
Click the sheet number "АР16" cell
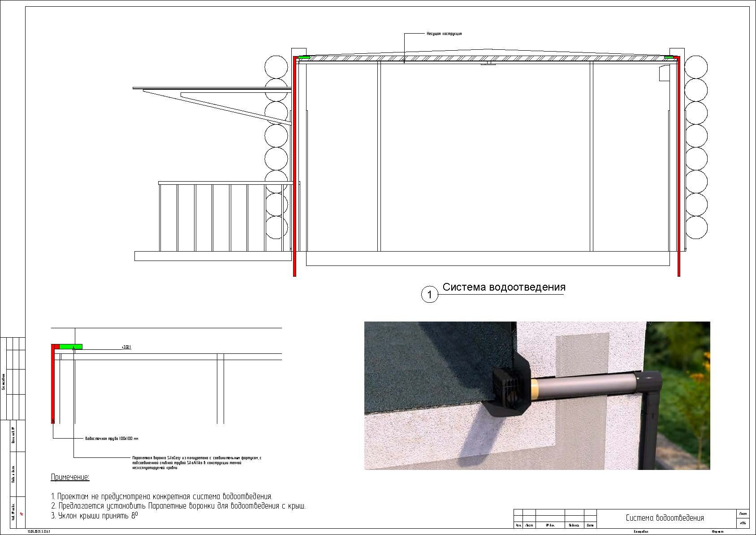tap(743, 523)
